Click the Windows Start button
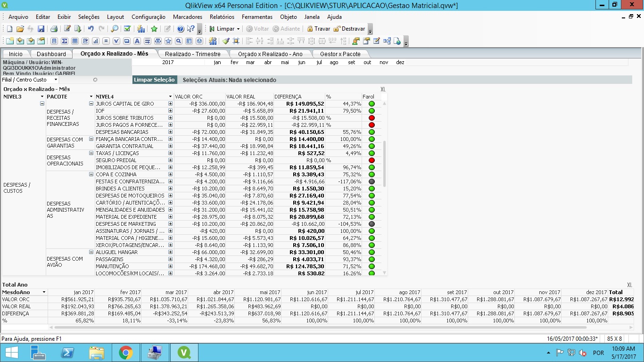Screen dimensions: 644x362 pos(11,353)
